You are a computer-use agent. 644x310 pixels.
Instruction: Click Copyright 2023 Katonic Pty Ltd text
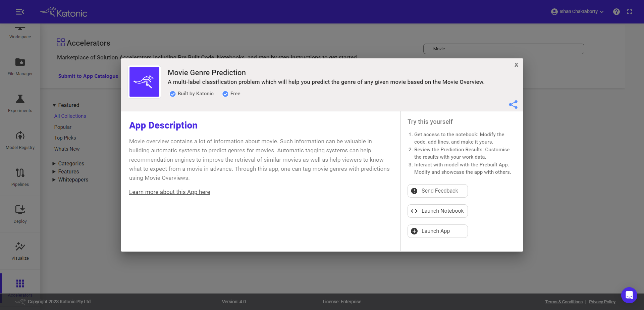click(x=59, y=302)
